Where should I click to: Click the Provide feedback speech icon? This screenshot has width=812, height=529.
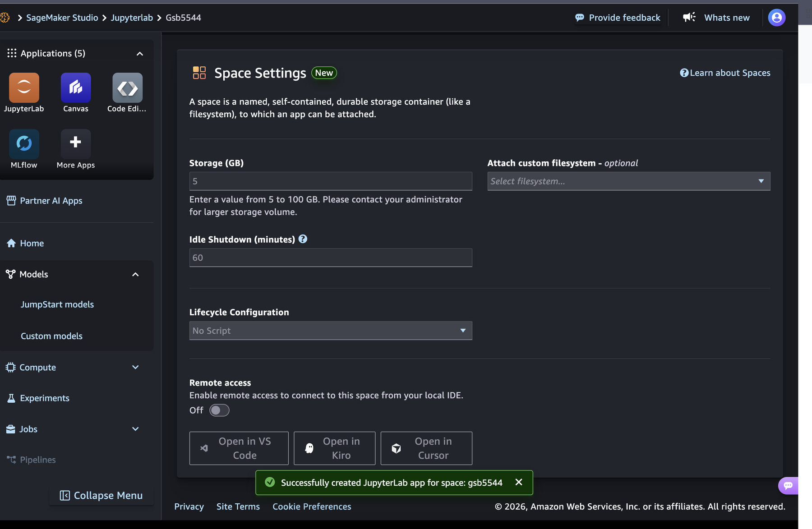pyautogui.click(x=580, y=18)
